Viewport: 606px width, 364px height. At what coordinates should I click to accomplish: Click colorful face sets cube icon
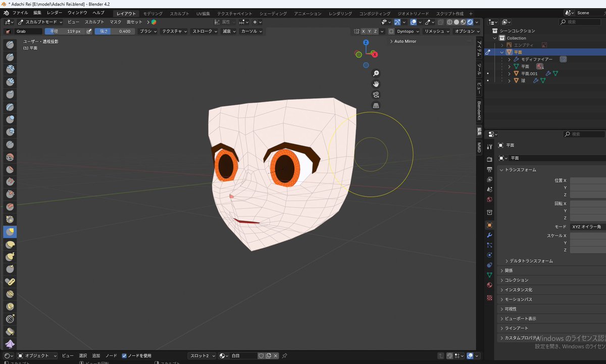coord(154,22)
